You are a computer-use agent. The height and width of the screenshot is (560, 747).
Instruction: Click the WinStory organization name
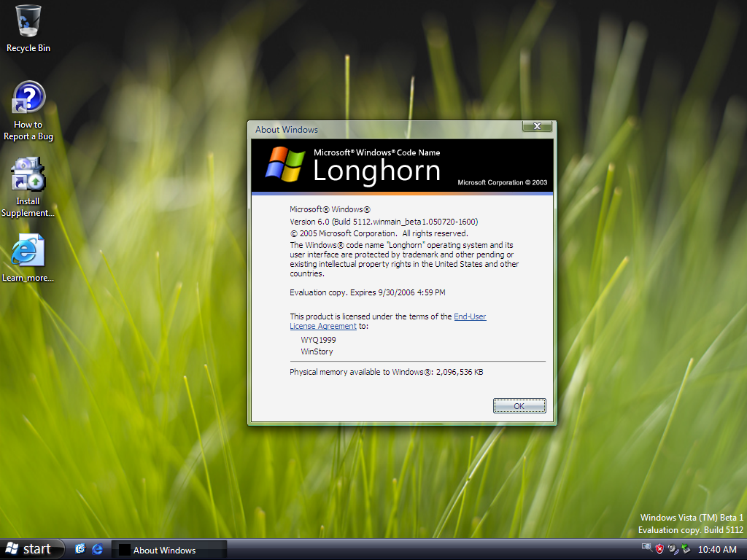317,351
